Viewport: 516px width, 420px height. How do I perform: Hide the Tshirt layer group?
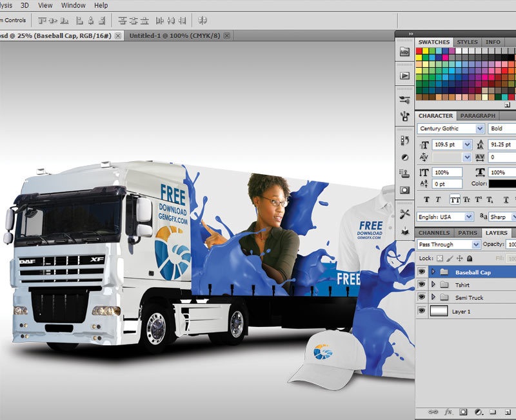(422, 285)
